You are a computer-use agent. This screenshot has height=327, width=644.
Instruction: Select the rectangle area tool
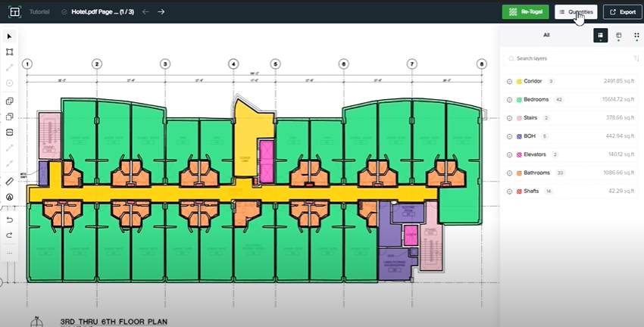point(9,52)
